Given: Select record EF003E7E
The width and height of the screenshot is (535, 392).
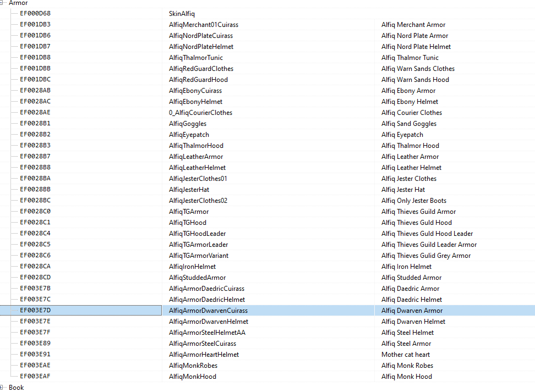Looking at the screenshot, I should coord(35,321).
